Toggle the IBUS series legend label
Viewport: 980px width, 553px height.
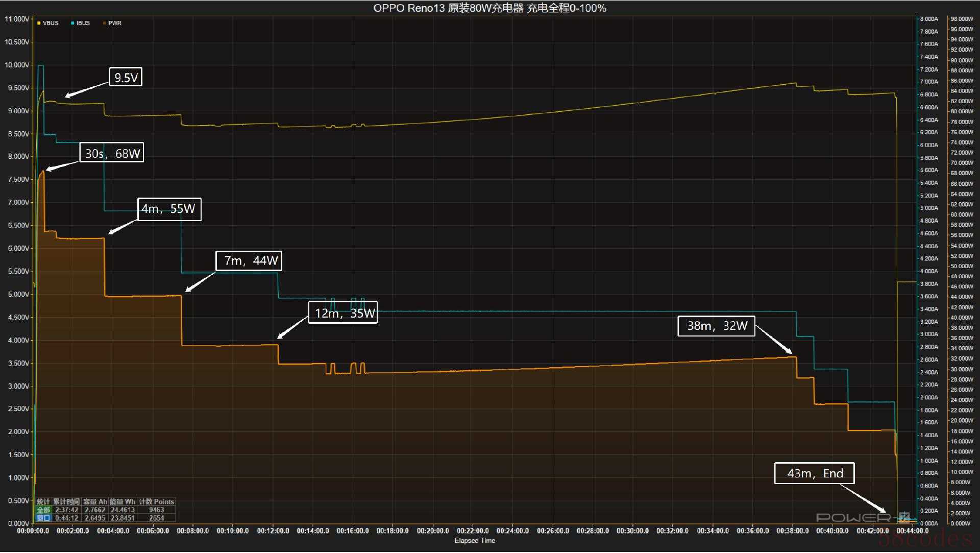point(83,23)
